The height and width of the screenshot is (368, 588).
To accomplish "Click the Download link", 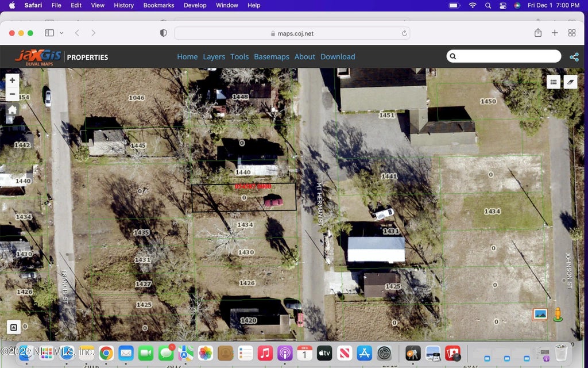I will pyautogui.click(x=338, y=57).
